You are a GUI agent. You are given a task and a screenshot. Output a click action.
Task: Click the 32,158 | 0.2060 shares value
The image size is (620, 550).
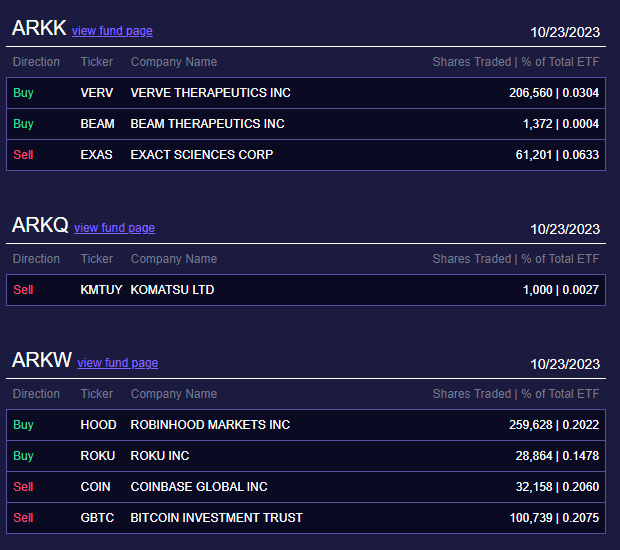pos(558,487)
